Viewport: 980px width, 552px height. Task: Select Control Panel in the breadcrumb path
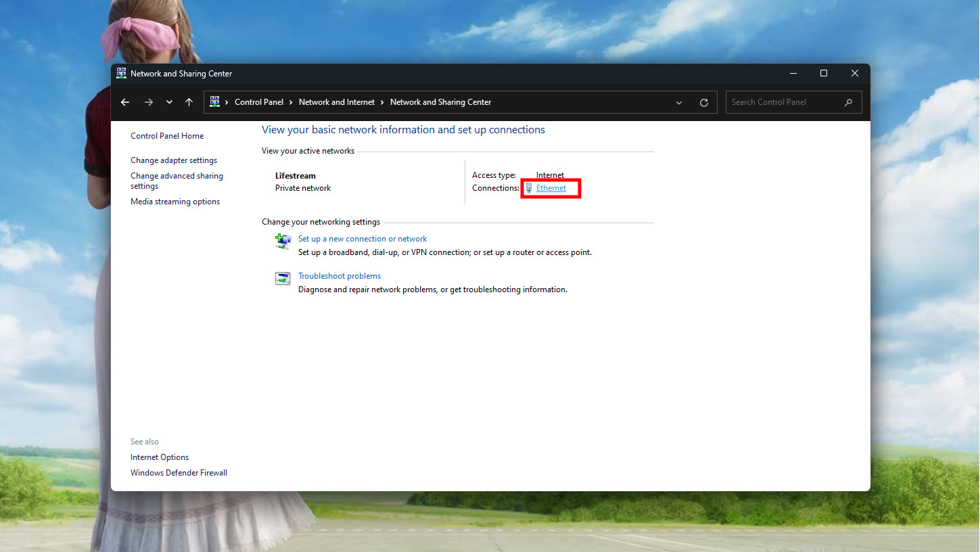[x=258, y=102]
